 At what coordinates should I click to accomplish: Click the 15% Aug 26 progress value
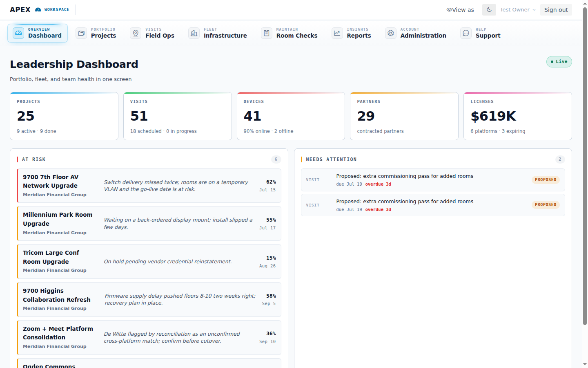(267, 262)
